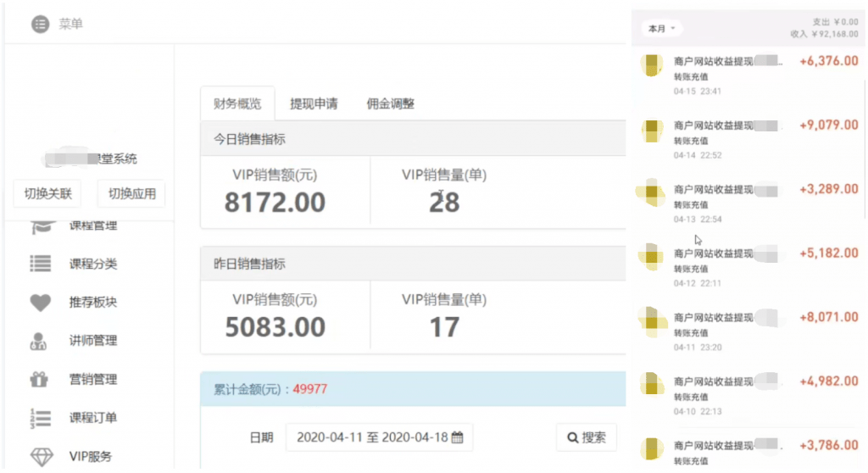This screenshot has height=473, width=868.
Task: Click the calendar icon in date field
Action: (457, 437)
